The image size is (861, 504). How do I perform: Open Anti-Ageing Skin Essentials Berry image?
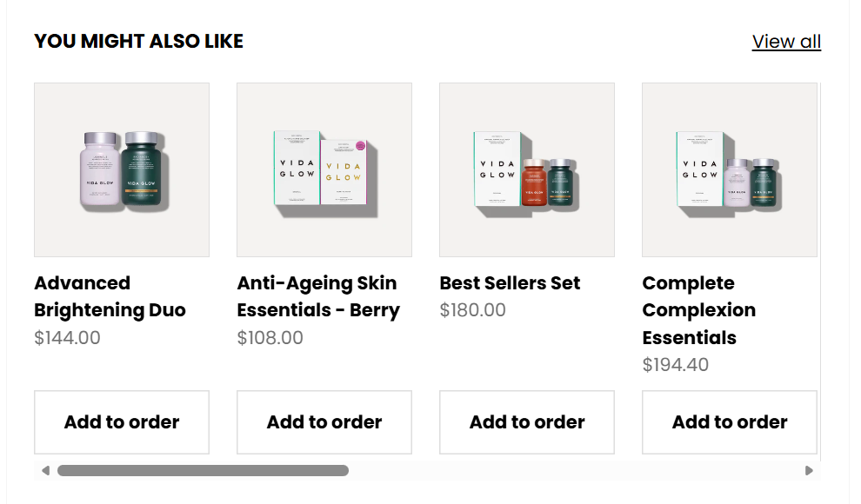tap(324, 169)
